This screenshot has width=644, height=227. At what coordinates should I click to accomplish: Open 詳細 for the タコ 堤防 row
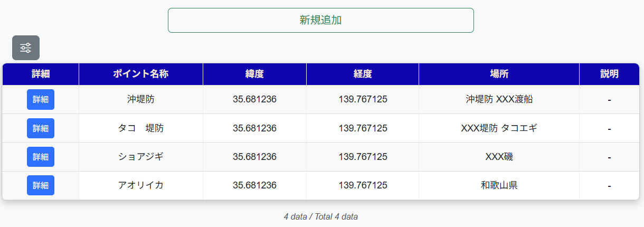(x=41, y=128)
